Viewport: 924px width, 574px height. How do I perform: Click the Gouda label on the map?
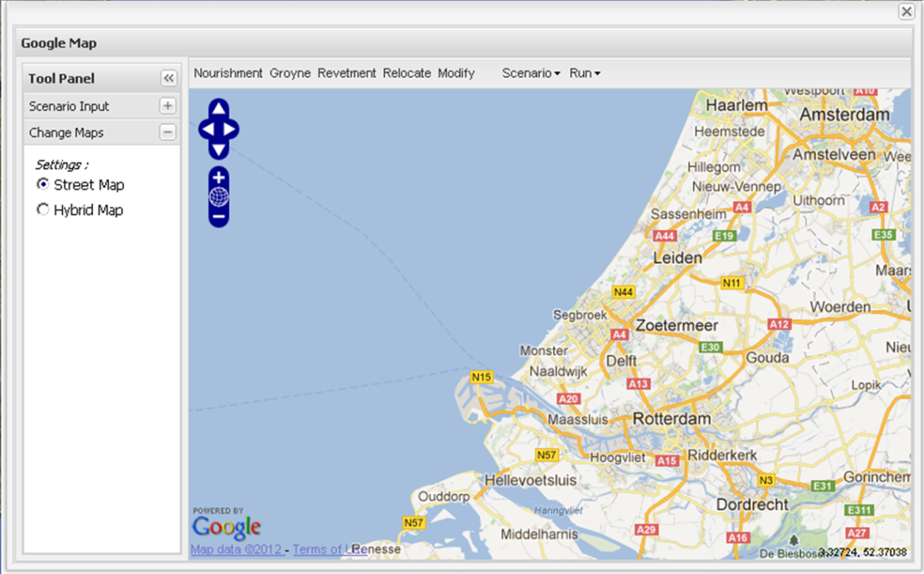pyautogui.click(x=767, y=357)
